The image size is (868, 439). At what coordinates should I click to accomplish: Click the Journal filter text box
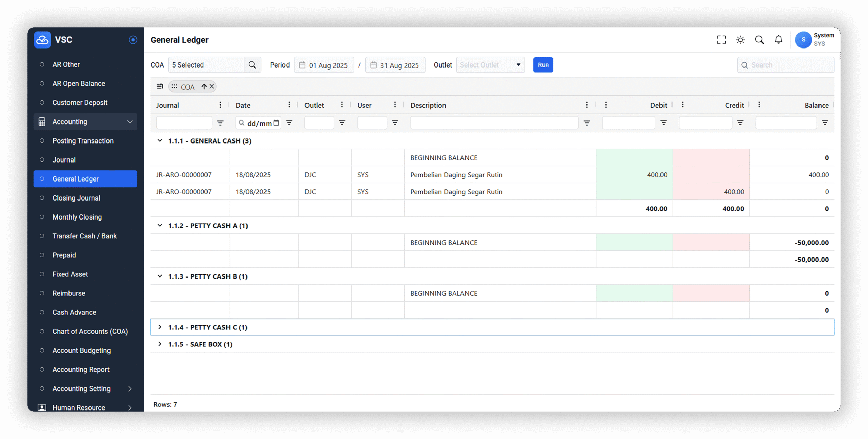point(184,123)
